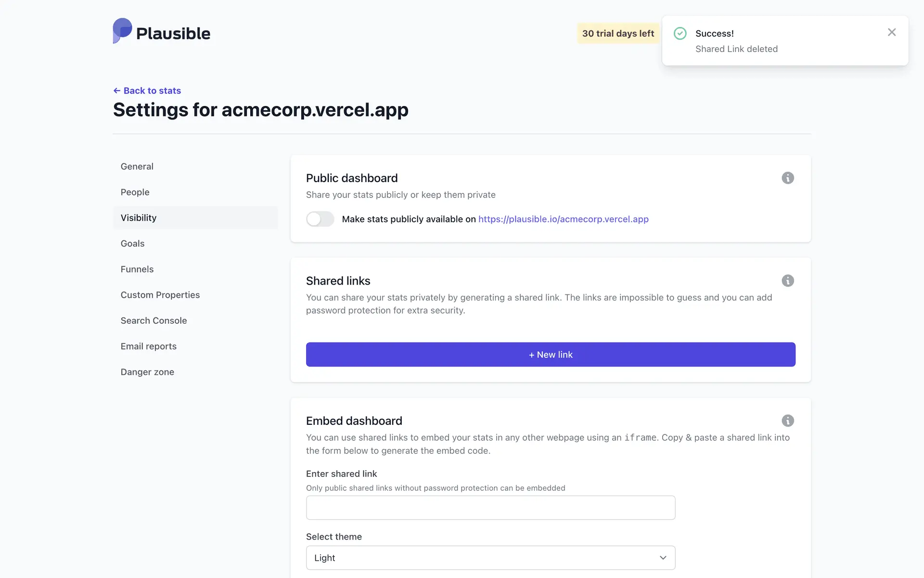924x578 pixels.
Task: Create a new shared link
Action: (551, 355)
